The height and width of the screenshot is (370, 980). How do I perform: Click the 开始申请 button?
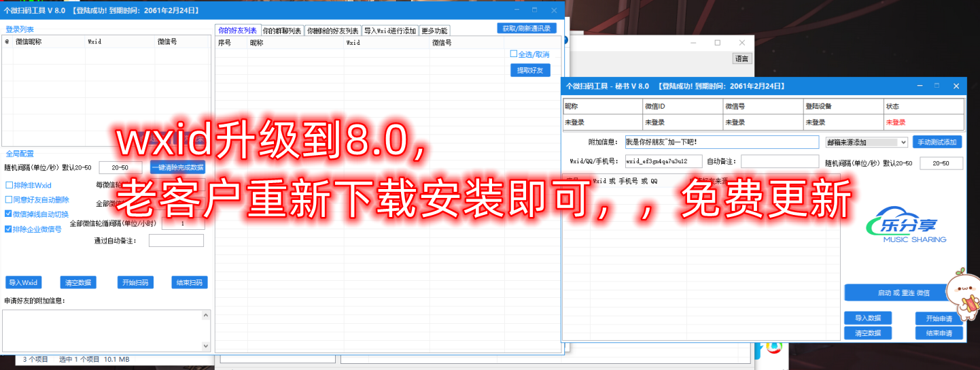(x=939, y=318)
